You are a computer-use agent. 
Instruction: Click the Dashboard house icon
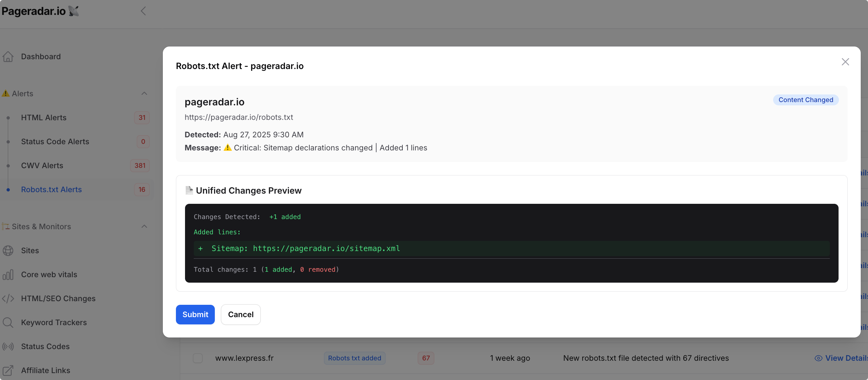click(x=8, y=57)
